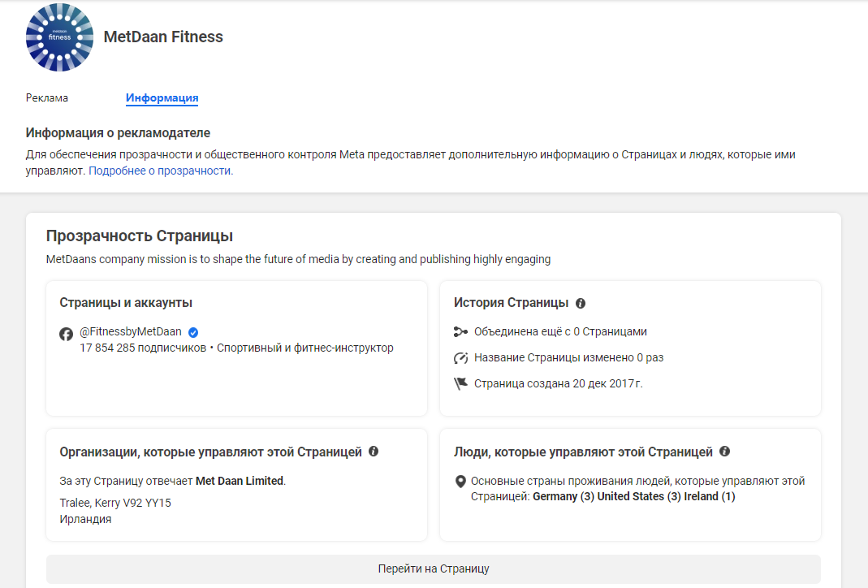Click info icon beside Люди heading
Viewport: 868px width, 588px height.
coord(724,452)
